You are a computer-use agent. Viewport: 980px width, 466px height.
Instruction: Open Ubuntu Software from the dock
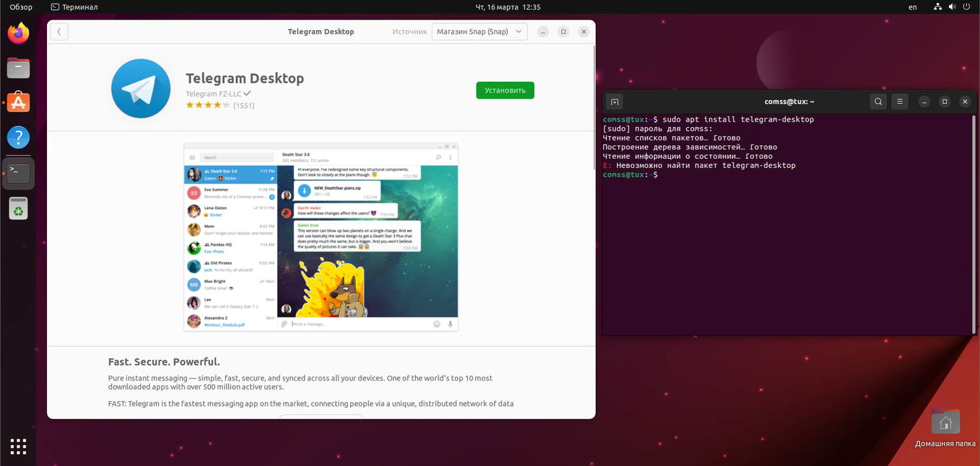pos(18,102)
